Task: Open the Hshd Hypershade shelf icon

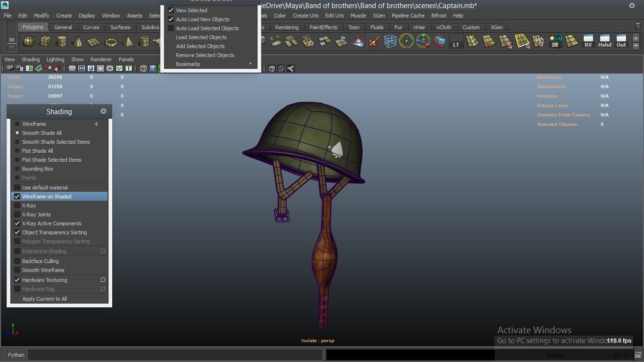Action: click(x=604, y=42)
